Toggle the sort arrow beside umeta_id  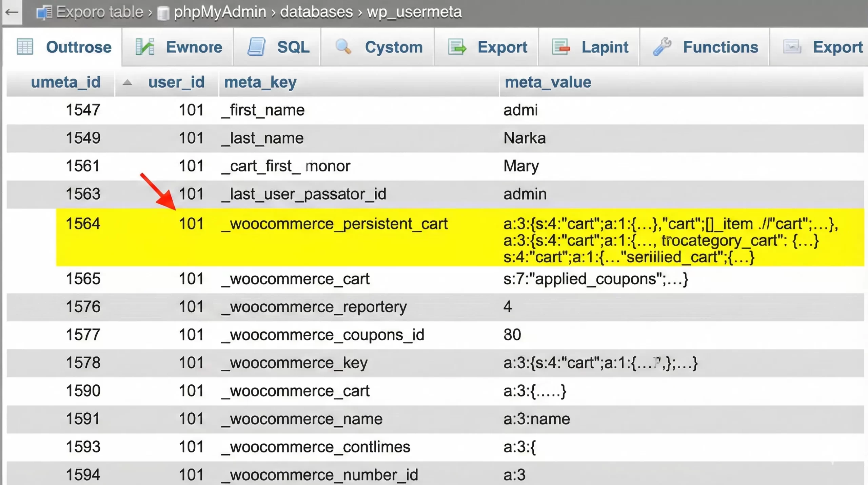click(x=127, y=82)
